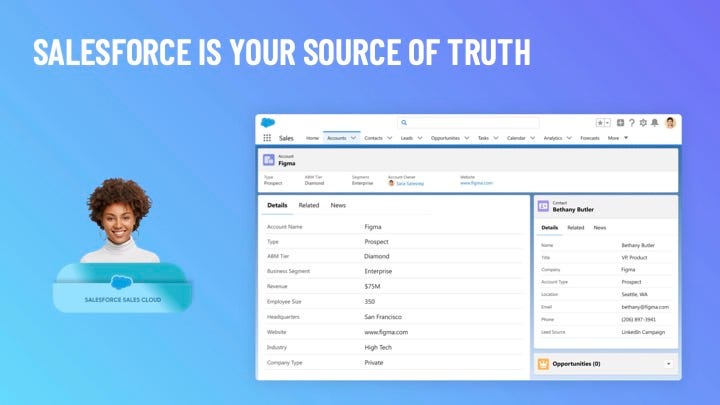Click the Revenue value $75M
This screenshot has width=720, height=405.
point(372,287)
